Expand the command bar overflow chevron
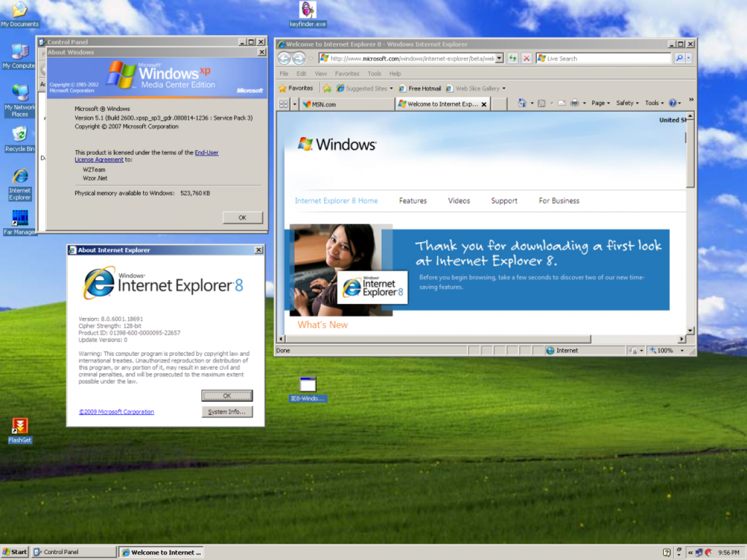 691,100
